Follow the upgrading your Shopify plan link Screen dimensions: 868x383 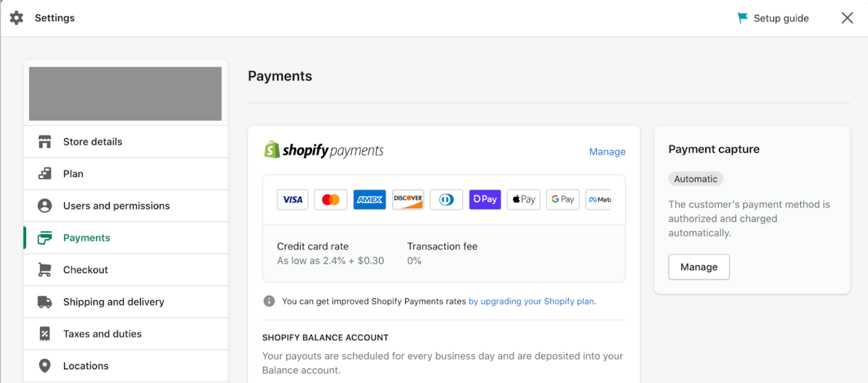pos(530,301)
